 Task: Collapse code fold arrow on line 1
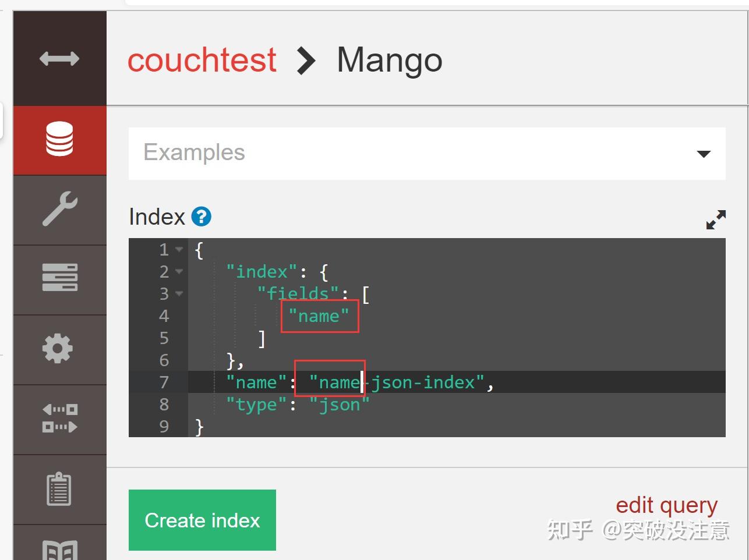click(x=179, y=250)
